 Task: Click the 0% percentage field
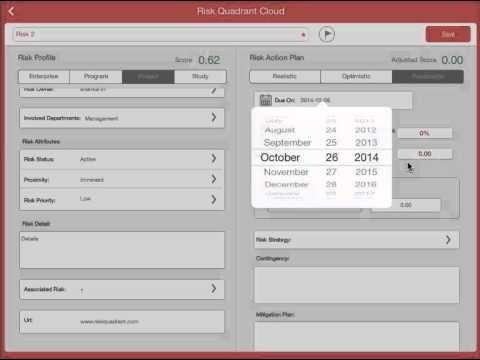pyautogui.click(x=425, y=133)
